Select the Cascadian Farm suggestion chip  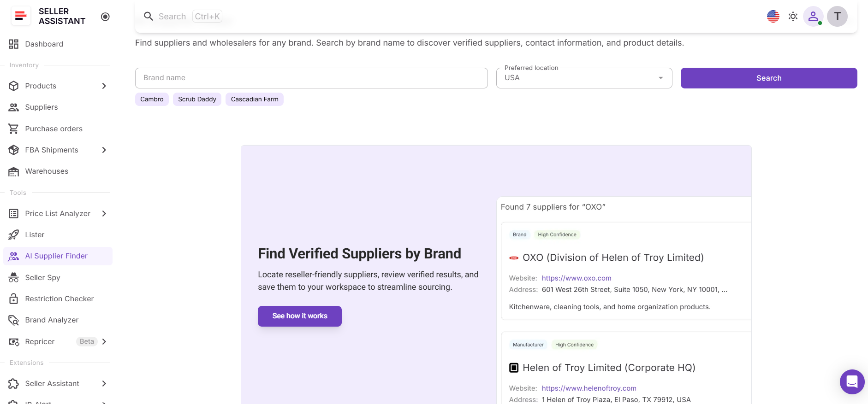tap(255, 99)
